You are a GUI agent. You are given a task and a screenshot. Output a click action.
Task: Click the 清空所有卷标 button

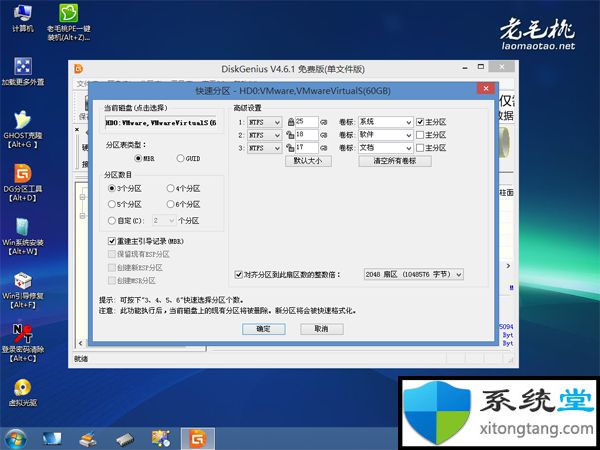[x=395, y=161]
